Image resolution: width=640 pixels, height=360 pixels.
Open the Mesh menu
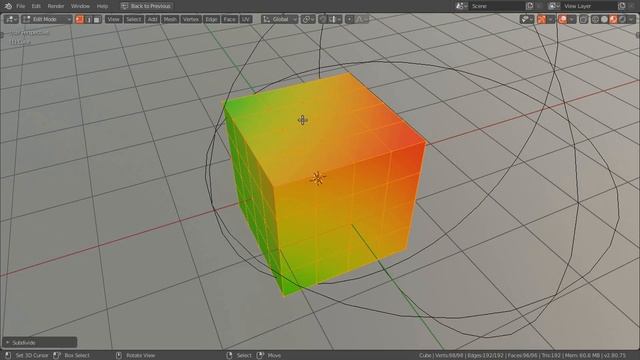[x=170, y=19]
